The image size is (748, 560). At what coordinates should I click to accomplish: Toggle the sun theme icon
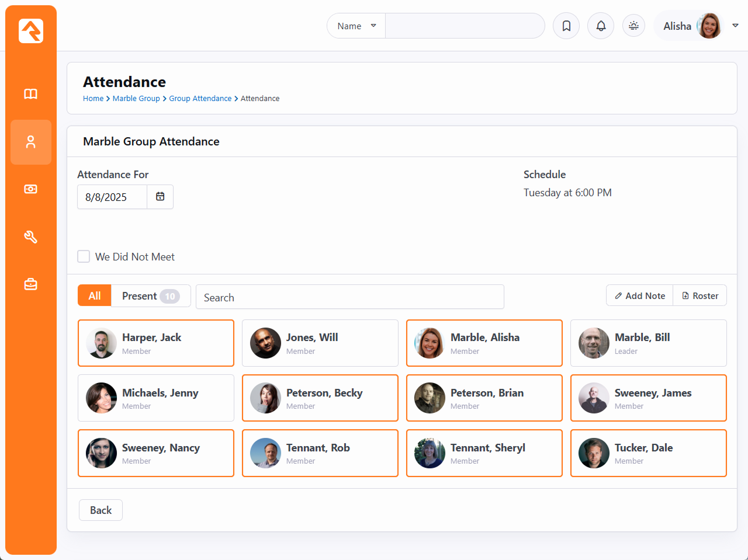[633, 26]
